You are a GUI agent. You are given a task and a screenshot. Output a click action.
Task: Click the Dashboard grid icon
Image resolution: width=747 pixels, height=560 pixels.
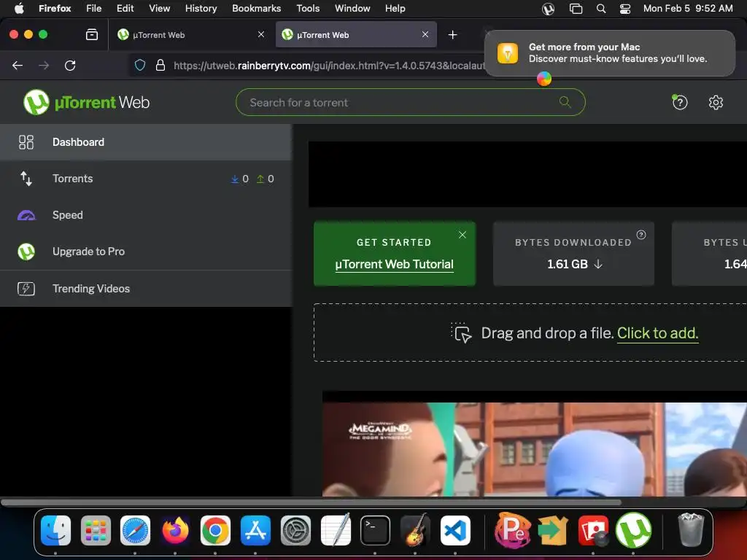26,142
